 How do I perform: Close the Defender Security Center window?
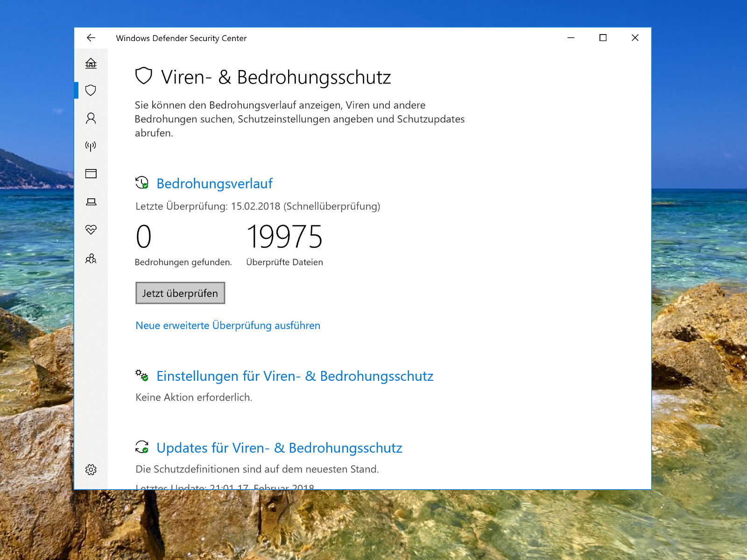635,38
